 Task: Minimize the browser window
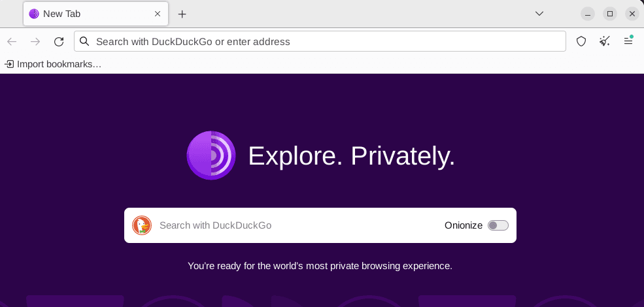click(x=588, y=14)
